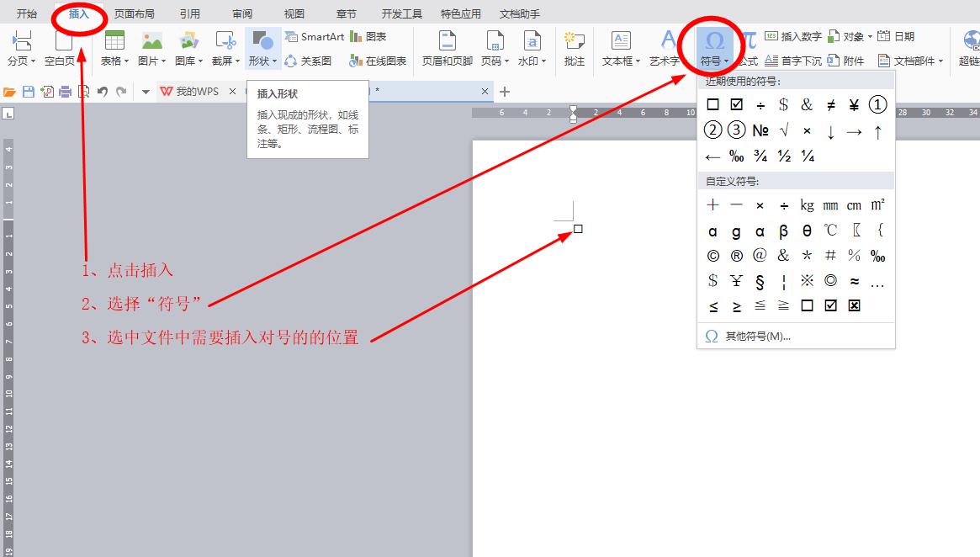The image size is (980, 557).
Task: Save the document with the floppy icon
Action: [28, 92]
